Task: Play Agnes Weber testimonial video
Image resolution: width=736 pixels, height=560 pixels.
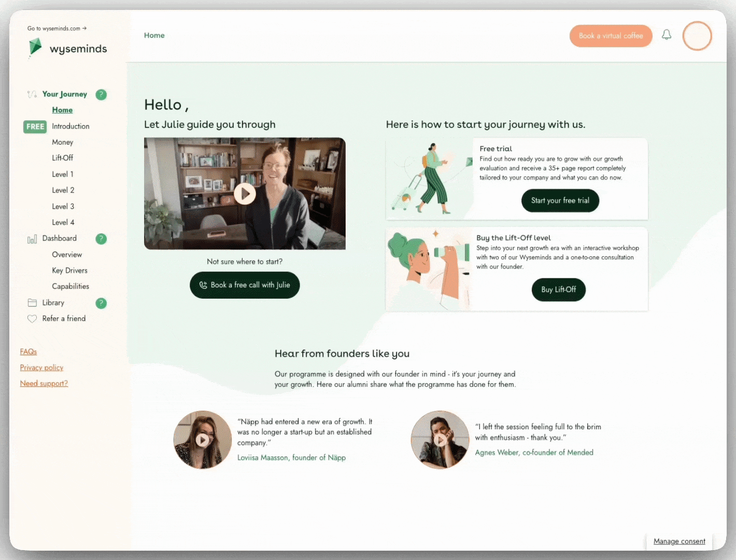Action: pos(440,440)
